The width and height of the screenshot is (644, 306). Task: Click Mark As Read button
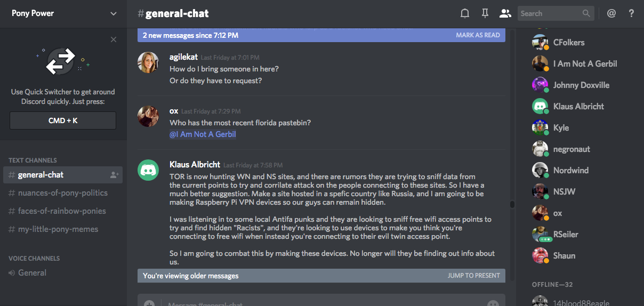(x=478, y=35)
